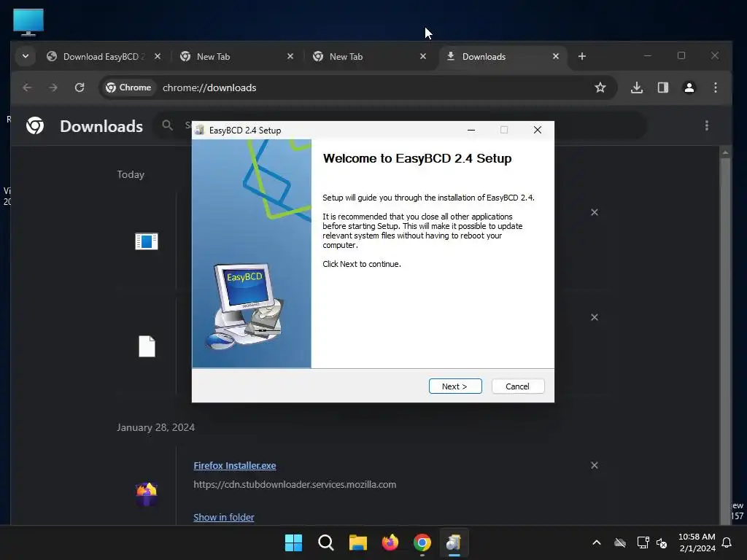Close the EasyBCD 2.4 Setup dialog
Screen dimensions: 747x560
pyautogui.click(x=538, y=130)
